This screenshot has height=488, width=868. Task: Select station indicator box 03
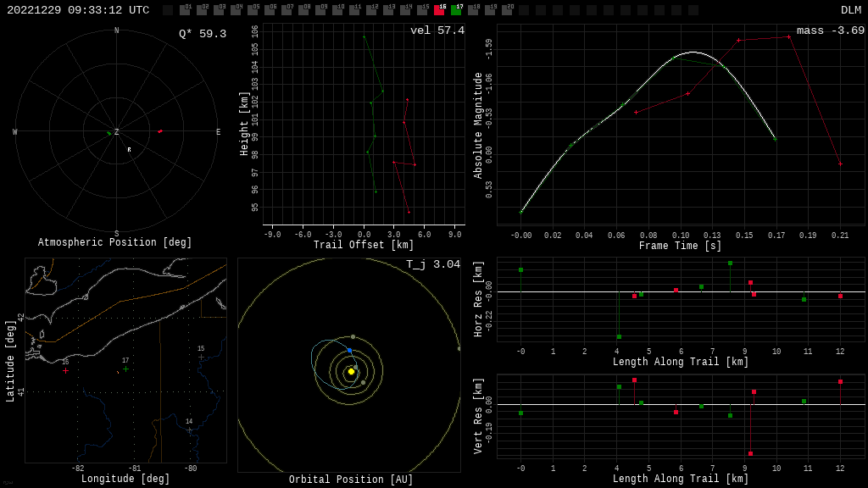(219, 9)
